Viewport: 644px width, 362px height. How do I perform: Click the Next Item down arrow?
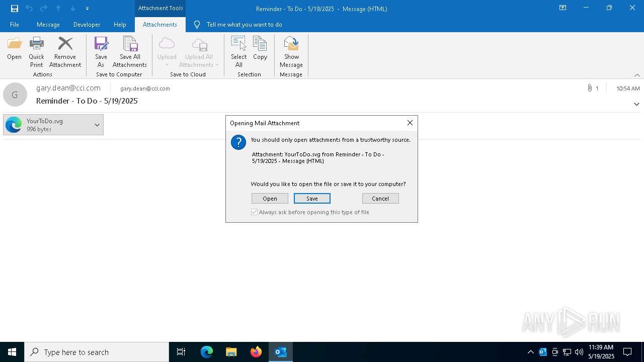[x=73, y=9]
